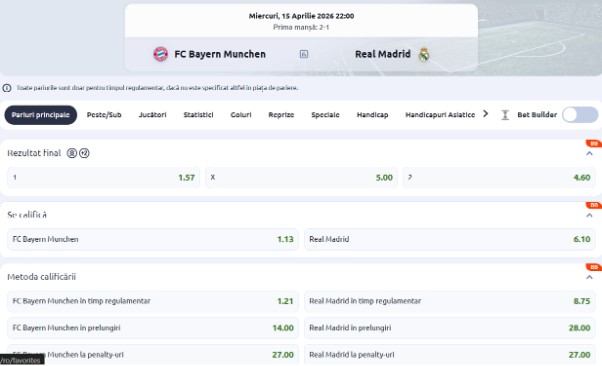Collapse the Se califică section
The width and height of the screenshot is (602, 366).
click(x=589, y=215)
